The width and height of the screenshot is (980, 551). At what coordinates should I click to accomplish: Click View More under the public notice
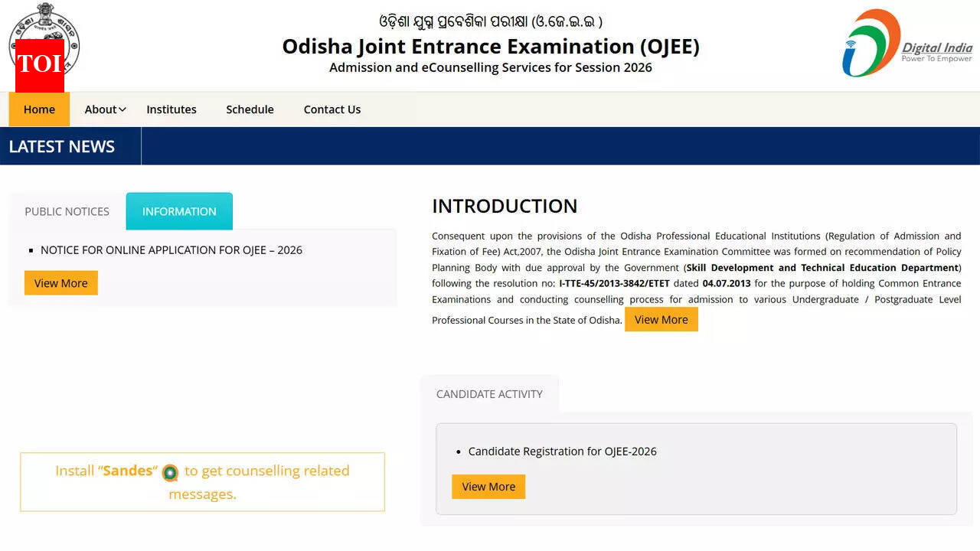60,282
